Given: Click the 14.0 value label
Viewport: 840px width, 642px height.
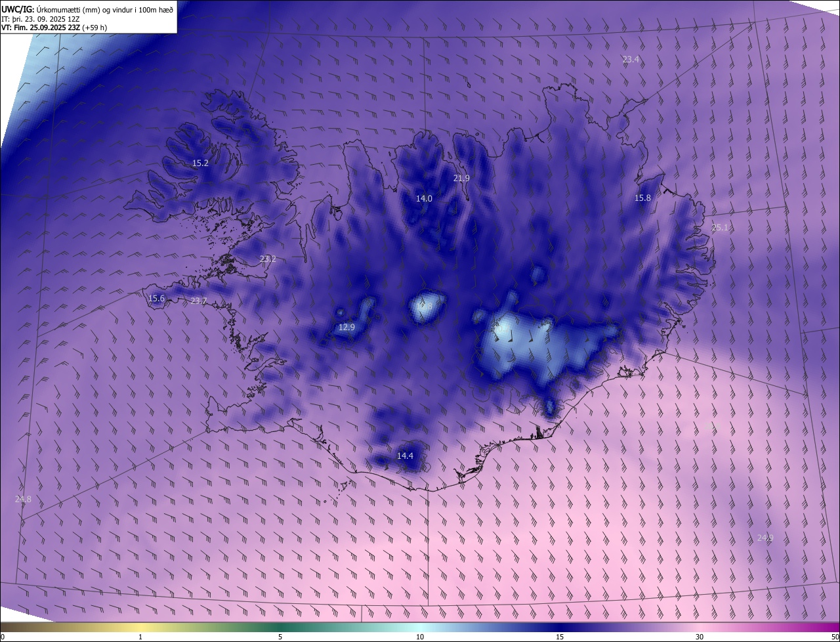Looking at the screenshot, I should (x=424, y=199).
